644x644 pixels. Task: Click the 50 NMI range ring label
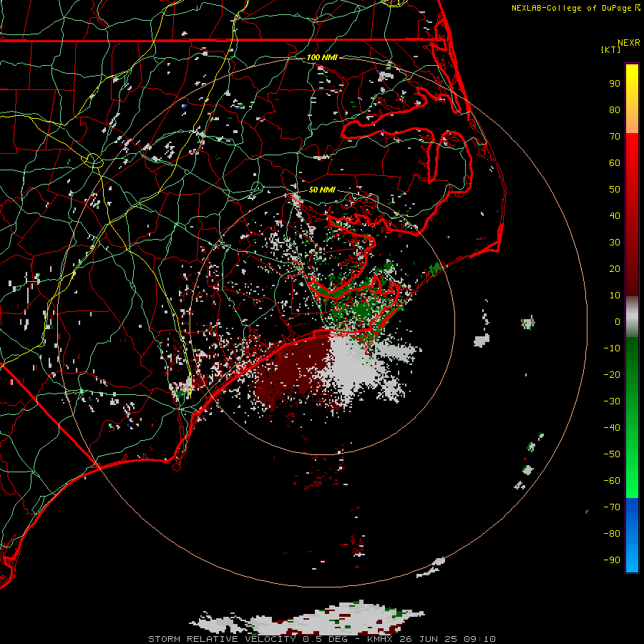(322, 190)
